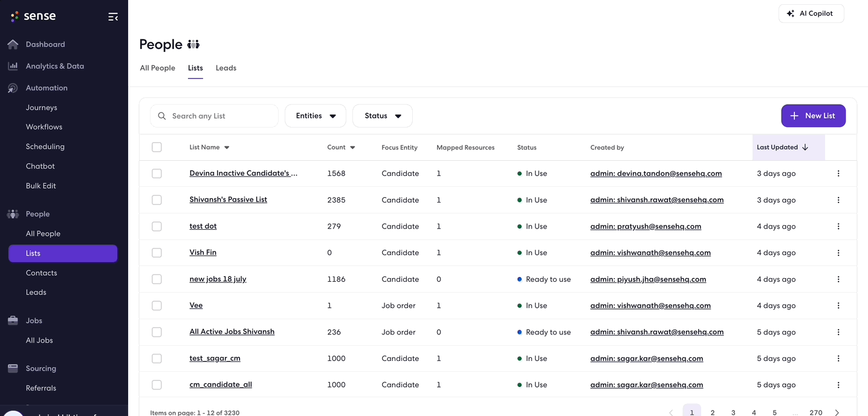The height and width of the screenshot is (416, 868).
Task: Select the checkbox for new jobs 18 july
Action: click(157, 279)
